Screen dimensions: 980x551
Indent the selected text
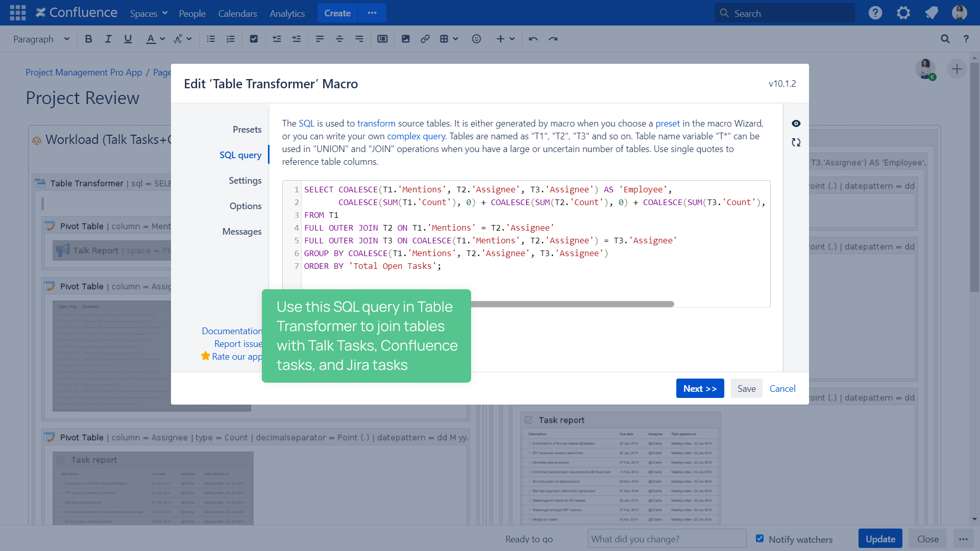pyautogui.click(x=297, y=39)
